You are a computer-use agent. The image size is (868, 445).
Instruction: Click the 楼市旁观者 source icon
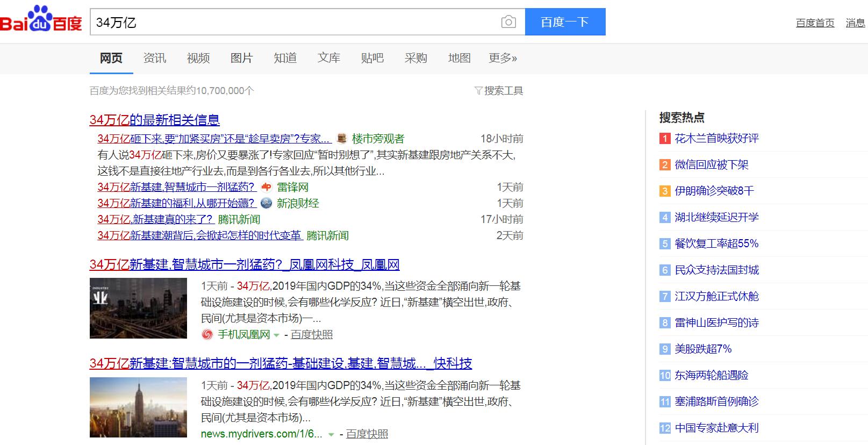click(341, 139)
